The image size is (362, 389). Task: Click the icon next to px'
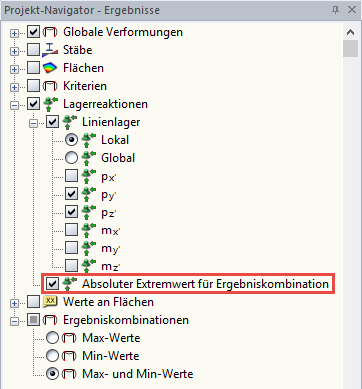click(x=89, y=176)
